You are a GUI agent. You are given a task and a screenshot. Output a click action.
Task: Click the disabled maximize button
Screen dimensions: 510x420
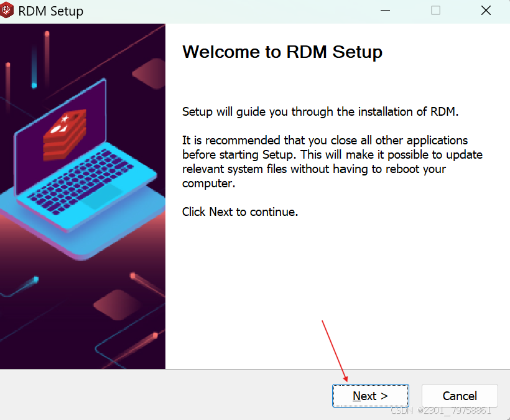tap(435, 11)
